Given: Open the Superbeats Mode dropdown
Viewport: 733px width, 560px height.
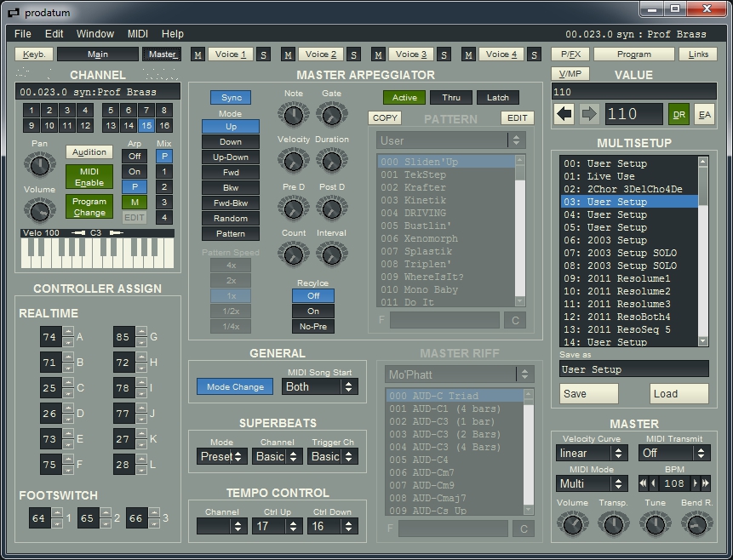Looking at the screenshot, I should point(222,456).
